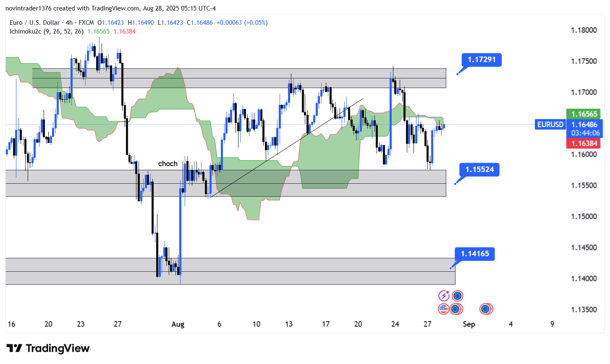Viewport: 610px width, 364px height.
Task: Click the stacked EU flag icon beside US flag
Action: point(456,309)
